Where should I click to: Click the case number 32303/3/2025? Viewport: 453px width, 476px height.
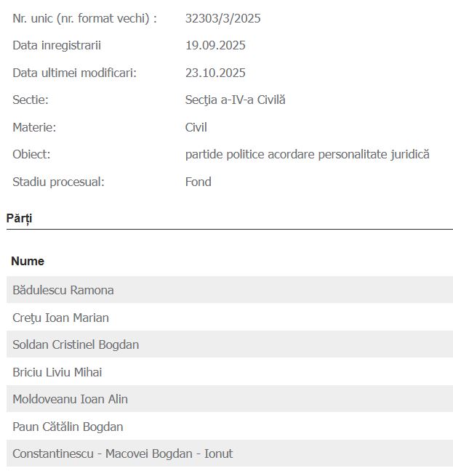[x=223, y=18]
